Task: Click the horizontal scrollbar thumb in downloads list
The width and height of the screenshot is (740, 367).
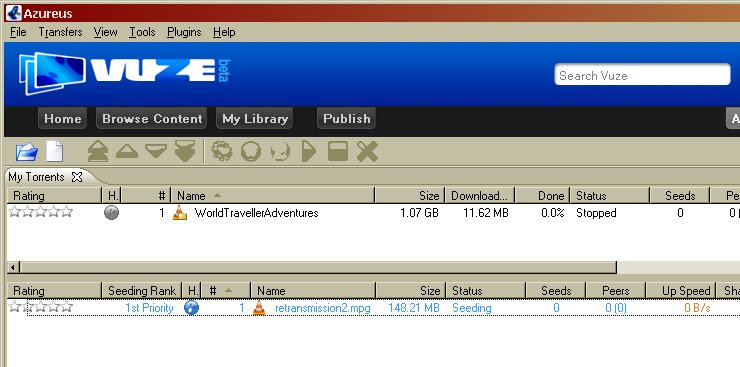Action: coord(318,267)
